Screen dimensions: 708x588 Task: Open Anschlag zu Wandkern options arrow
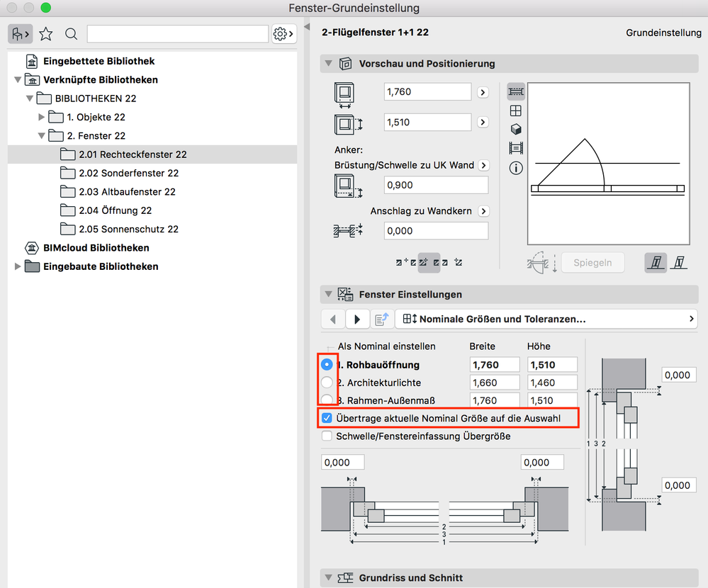coord(483,210)
